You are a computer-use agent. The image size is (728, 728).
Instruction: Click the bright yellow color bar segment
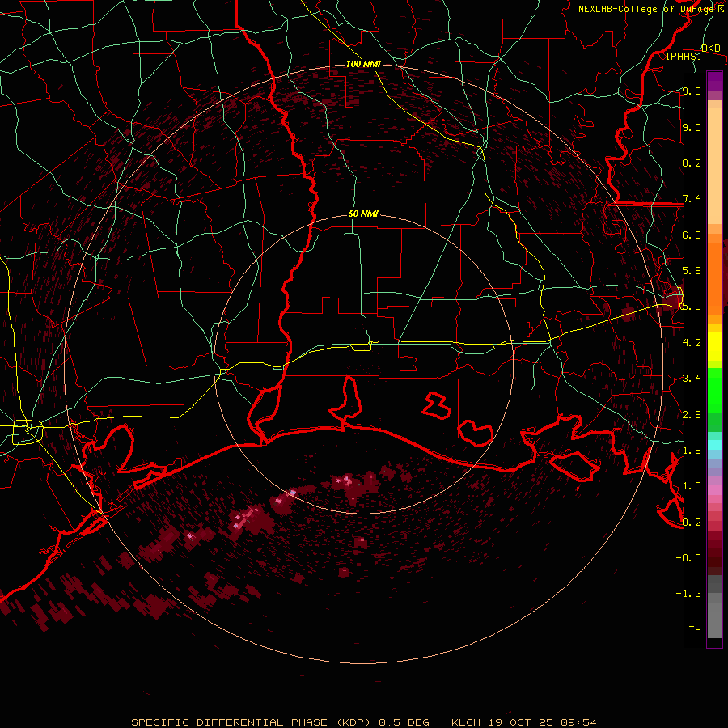coord(714,346)
